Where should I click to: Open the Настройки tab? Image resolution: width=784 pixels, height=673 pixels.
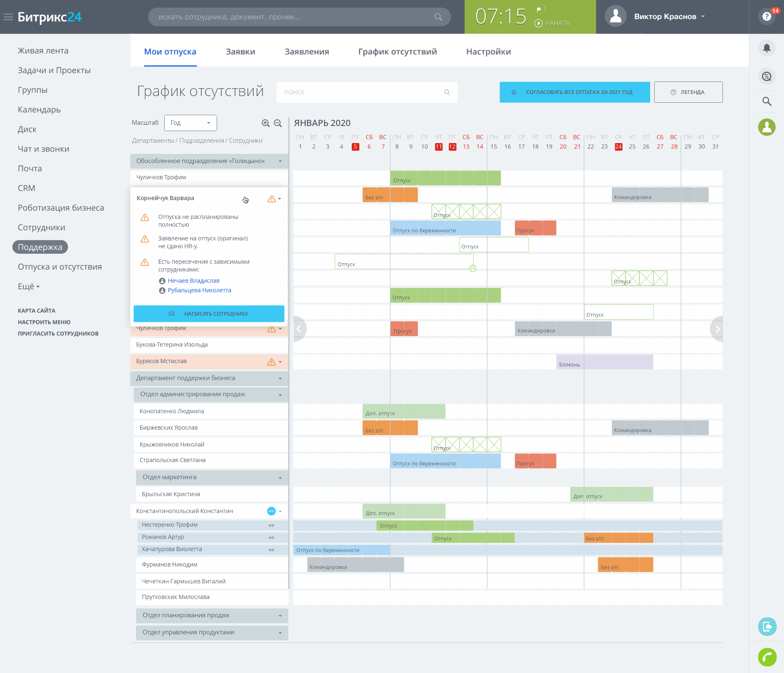(x=488, y=52)
